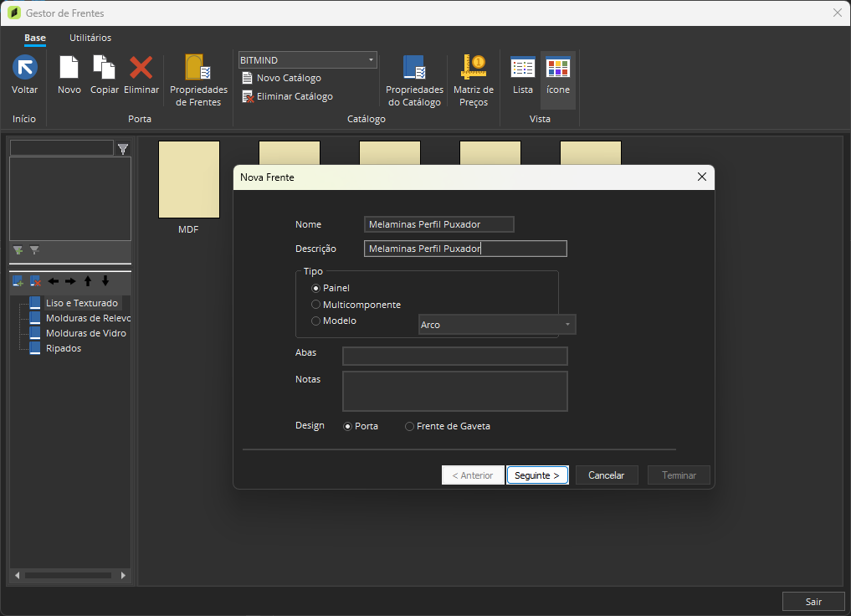Focus the Descrição text field

point(465,249)
